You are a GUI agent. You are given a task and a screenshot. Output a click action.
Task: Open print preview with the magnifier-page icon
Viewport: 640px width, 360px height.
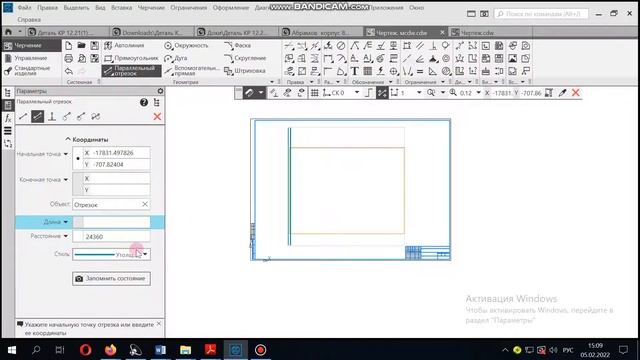click(82, 58)
